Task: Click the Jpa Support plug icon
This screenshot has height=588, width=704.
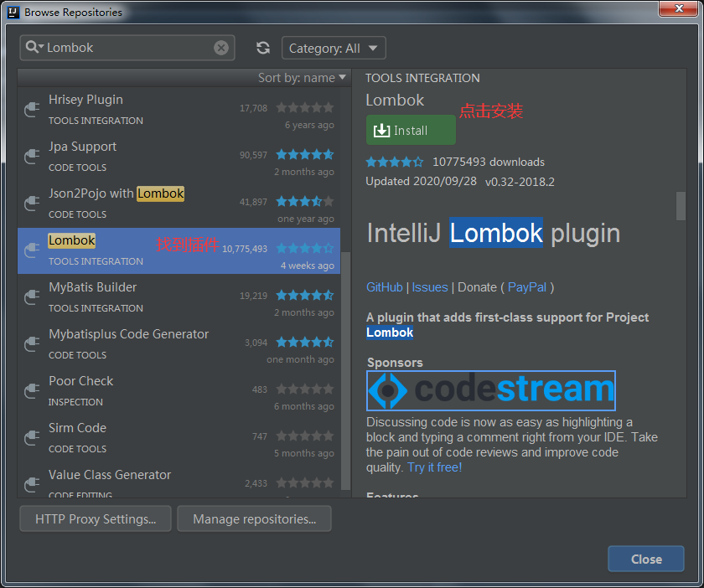Action: click(32, 156)
